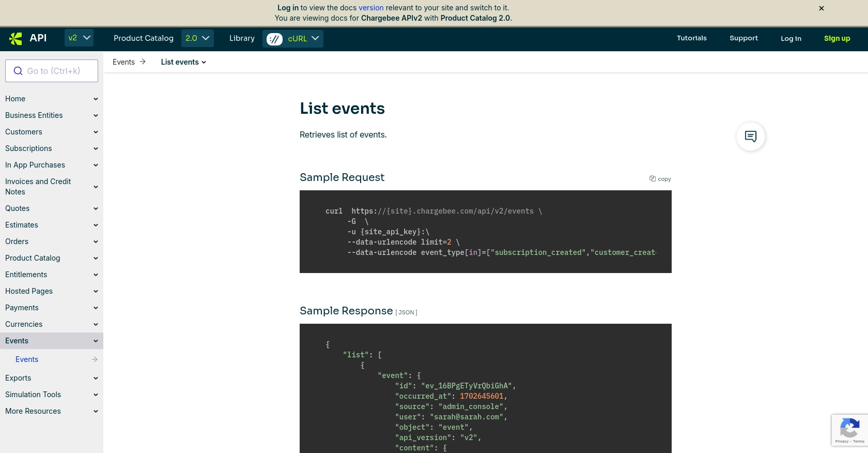Open Simulation Tools in the sidebar
Viewport: 868px width, 453px height.
(x=33, y=395)
